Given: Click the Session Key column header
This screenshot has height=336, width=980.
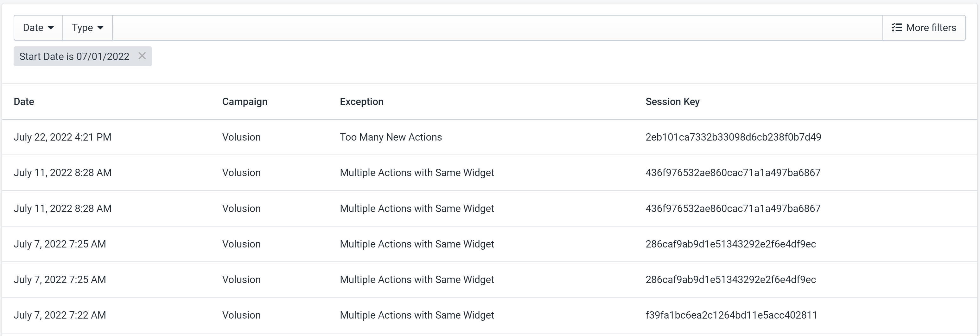Looking at the screenshot, I should pyautogui.click(x=672, y=102).
